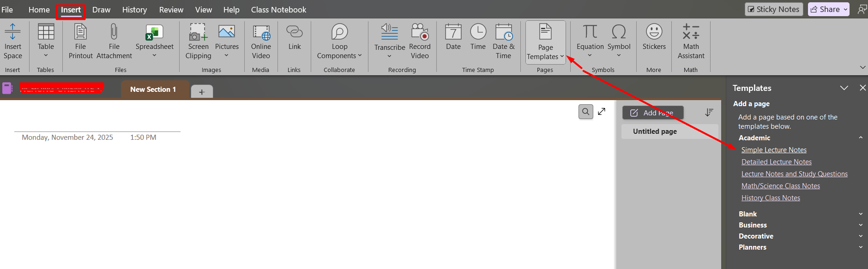Insert Date & Time stamp
The image size is (868, 269).
coord(503,32)
